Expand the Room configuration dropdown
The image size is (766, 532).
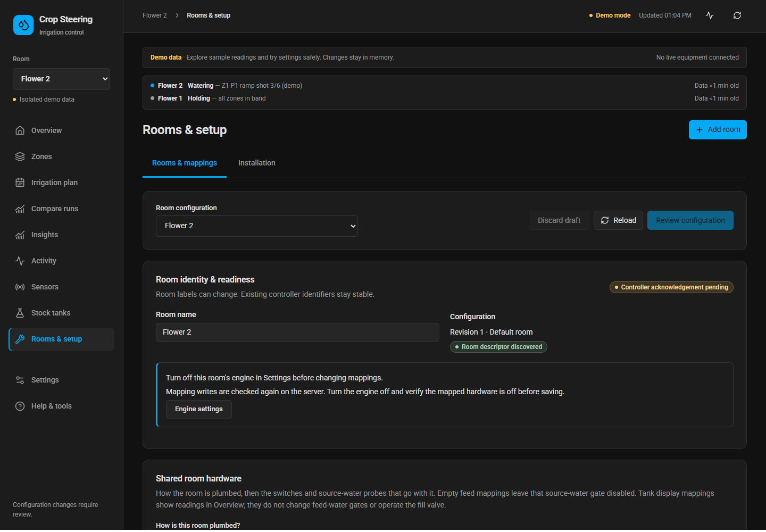point(257,226)
